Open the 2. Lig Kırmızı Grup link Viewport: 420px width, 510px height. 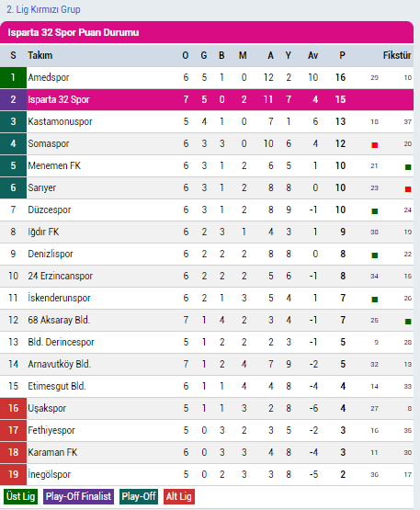pos(43,9)
